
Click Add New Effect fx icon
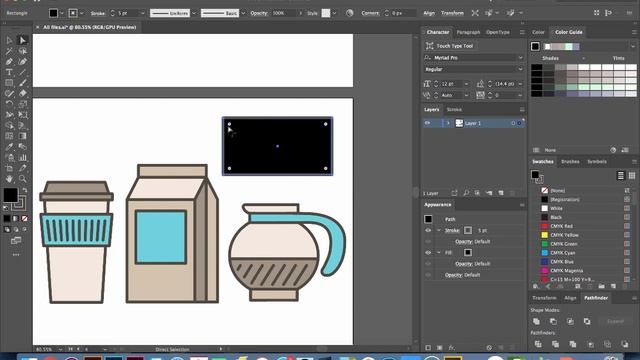451,348
